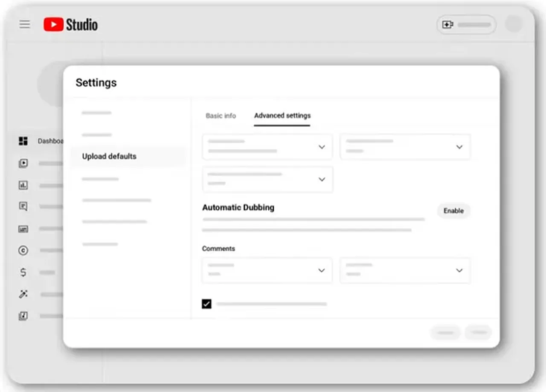Open the Subtitles icon in left sidebar
This screenshot has height=392, width=546.
(x=23, y=229)
